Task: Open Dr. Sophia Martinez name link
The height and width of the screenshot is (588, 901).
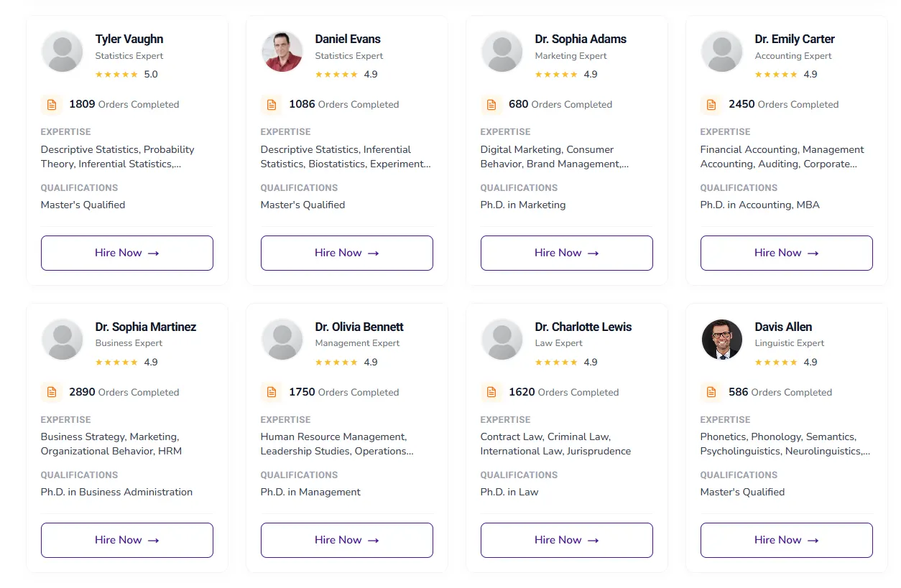Action: click(145, 327)
